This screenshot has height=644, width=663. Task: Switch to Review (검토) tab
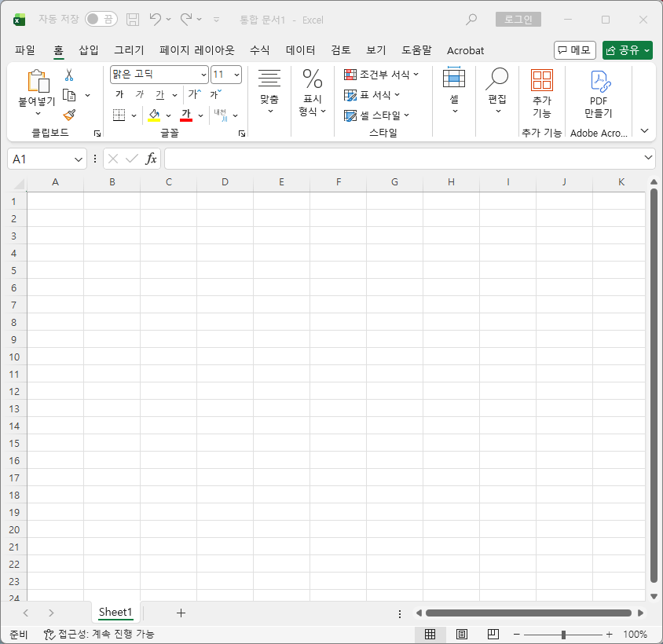coord(341,50)
